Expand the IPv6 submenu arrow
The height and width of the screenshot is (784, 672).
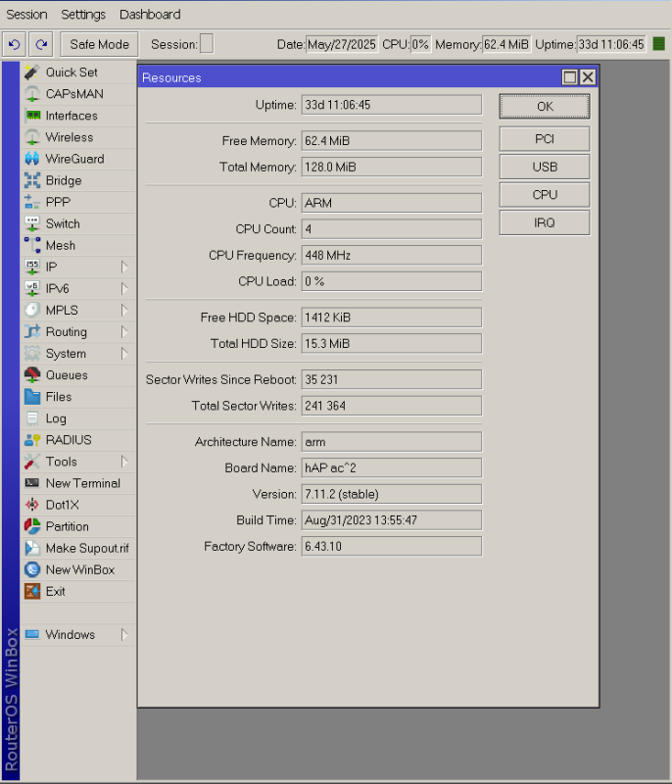pyautogui.click(x=124, y=288)
